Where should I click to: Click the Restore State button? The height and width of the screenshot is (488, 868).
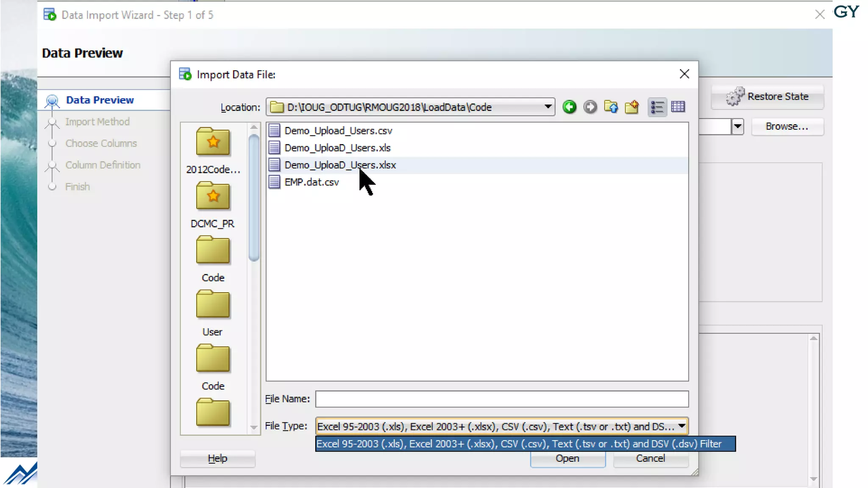768,97
